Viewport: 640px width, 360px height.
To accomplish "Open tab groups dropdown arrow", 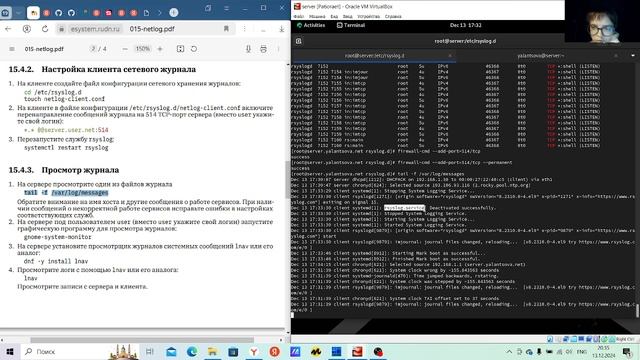I will [x=18, y=13].
